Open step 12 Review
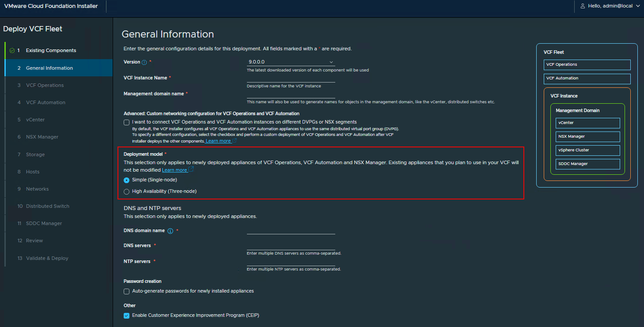The width and height of the screenshot is (644, 327). pyautogui.click(x=58, y=241)
